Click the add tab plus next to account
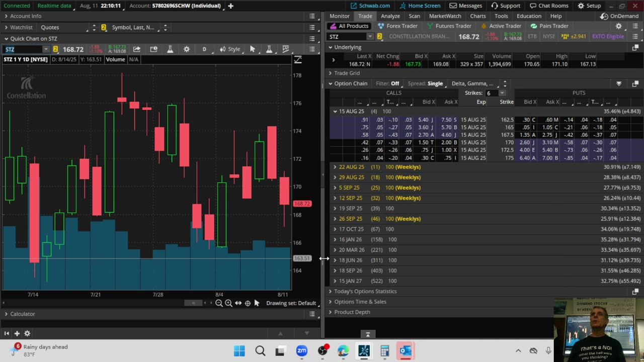 coord(230,6)
